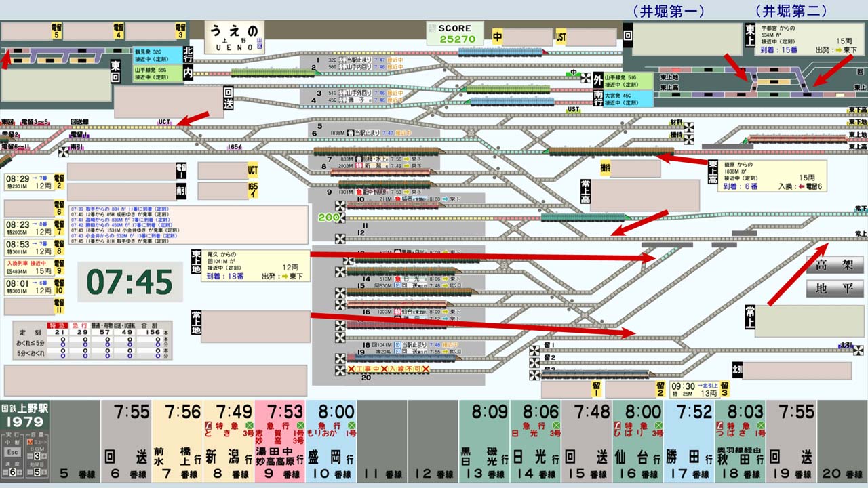Image resolution: width=868 pixels, height=488 pixels.
Task: Click the 材料 track signal icon
Action: pyautogui.click(x=689, y=127)
